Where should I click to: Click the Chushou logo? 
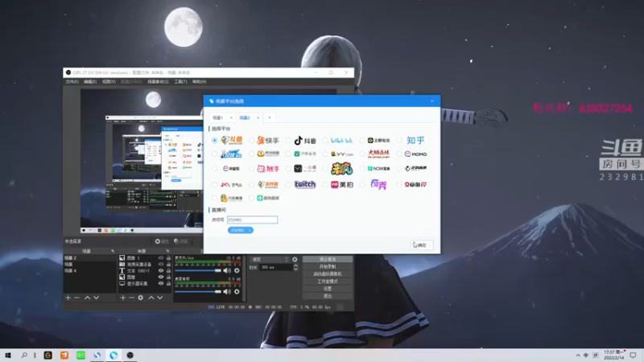pos(268,168)
